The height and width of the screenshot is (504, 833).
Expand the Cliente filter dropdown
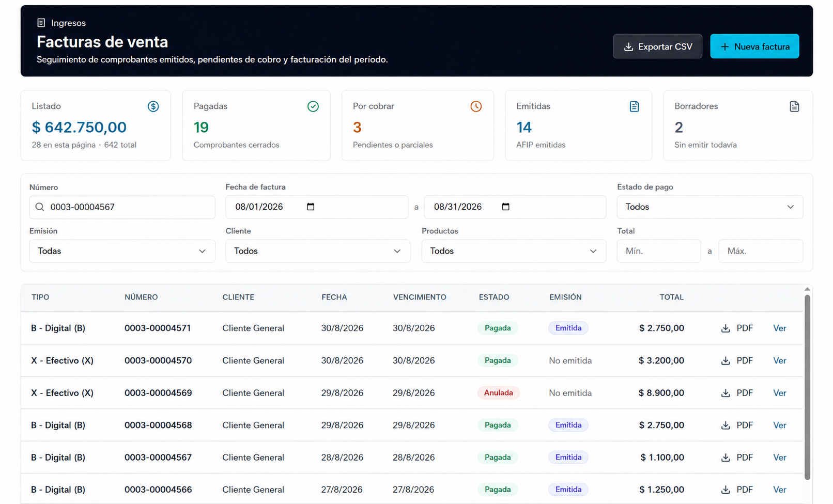(318, 251)
